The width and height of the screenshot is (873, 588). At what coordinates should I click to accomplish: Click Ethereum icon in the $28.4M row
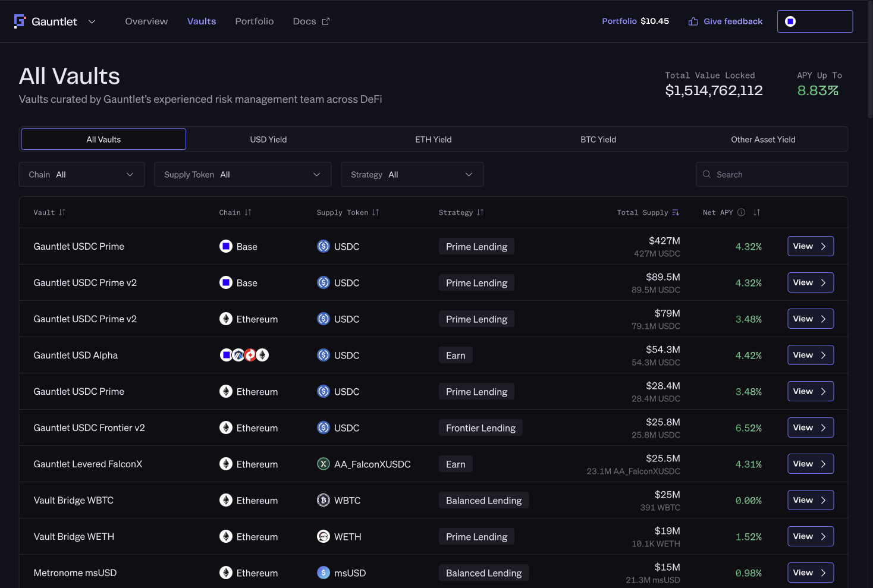click(x=226, y=391)
